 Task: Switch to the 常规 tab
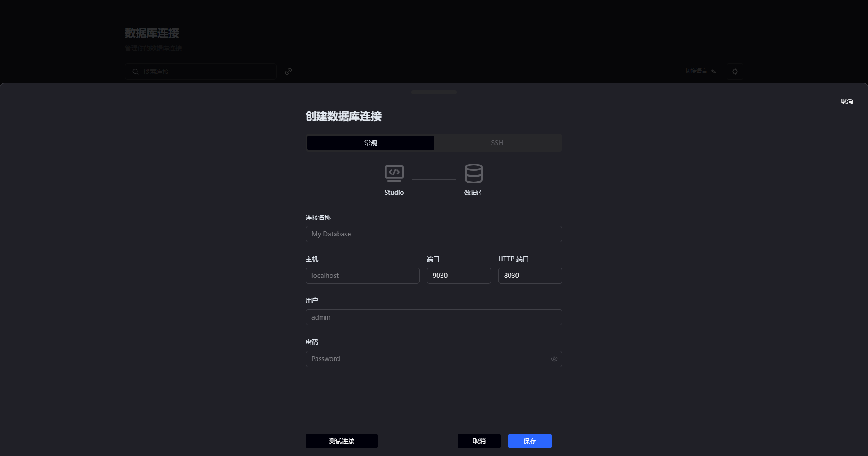tap(370, 143)
